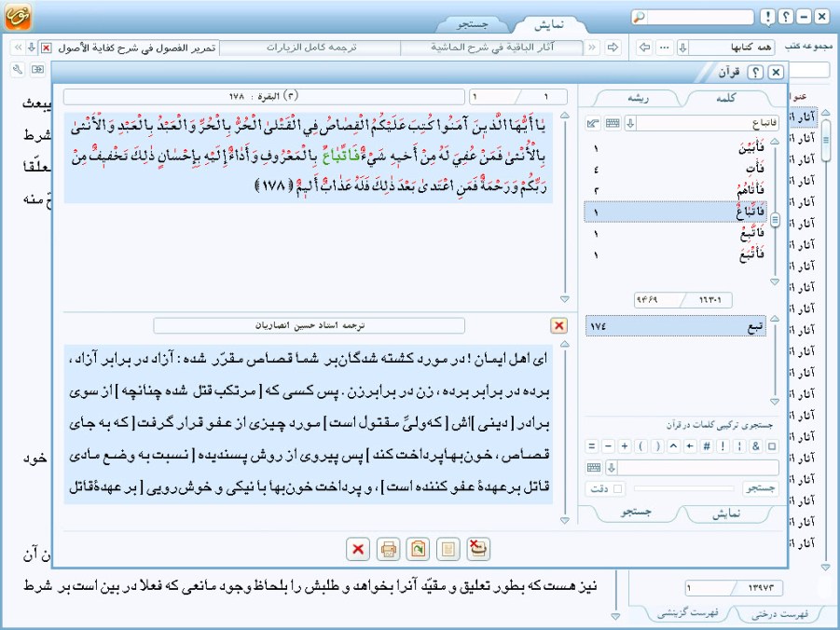Click the up arrow of the verse text scrollbar

(x=565, y=116)
